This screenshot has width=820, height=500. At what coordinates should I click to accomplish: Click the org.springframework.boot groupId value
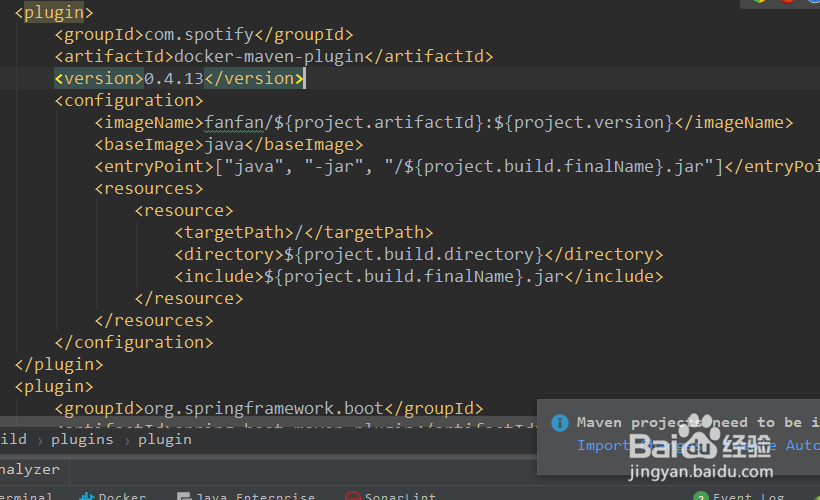(264, 408)
